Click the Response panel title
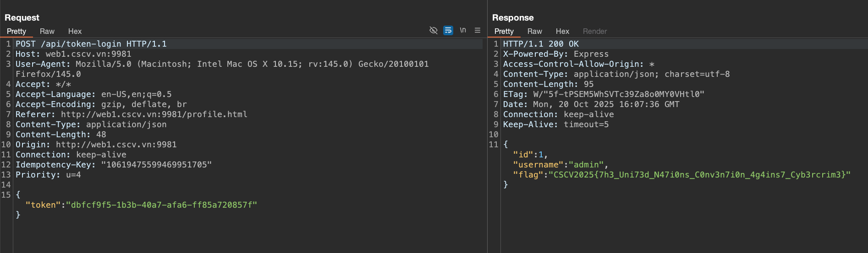868x253 pixels. click(513, 18)
